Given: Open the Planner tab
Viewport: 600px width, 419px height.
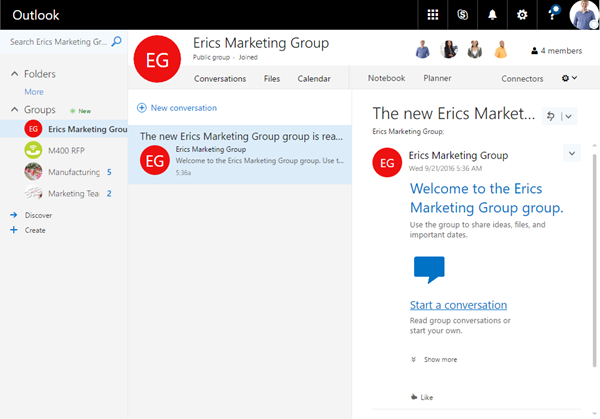Looking at the screenshot, I should tap(437, 78).
